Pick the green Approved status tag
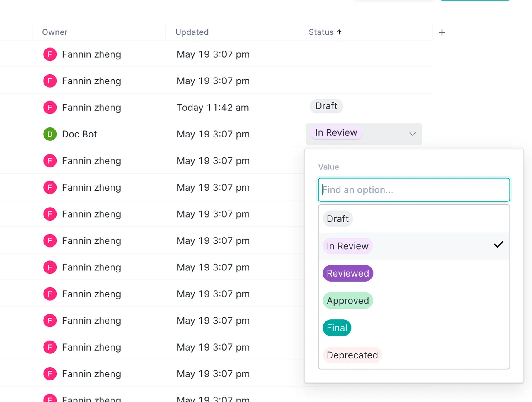 348,301
